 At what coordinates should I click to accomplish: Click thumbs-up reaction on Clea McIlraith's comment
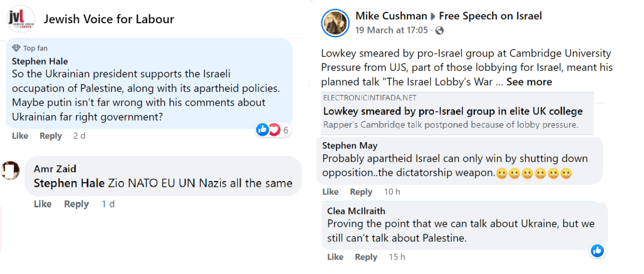597,250
